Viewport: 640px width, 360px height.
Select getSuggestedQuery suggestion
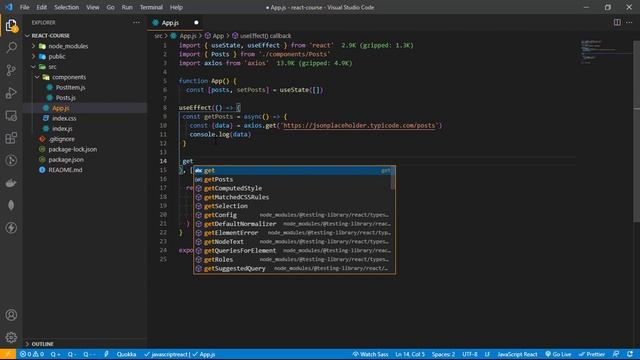point(292,269)
